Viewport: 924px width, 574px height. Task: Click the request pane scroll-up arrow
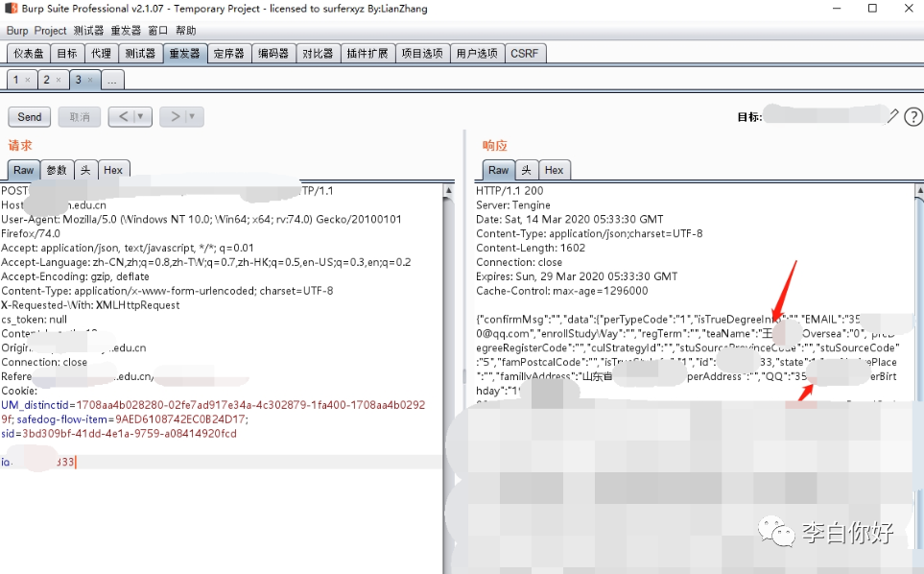click(x=448, y=190)
